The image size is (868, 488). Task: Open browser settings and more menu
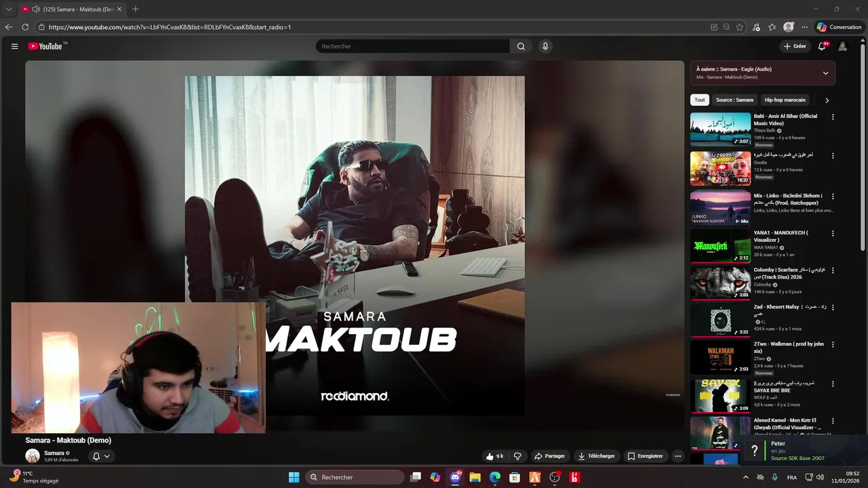tap(805, 27)
